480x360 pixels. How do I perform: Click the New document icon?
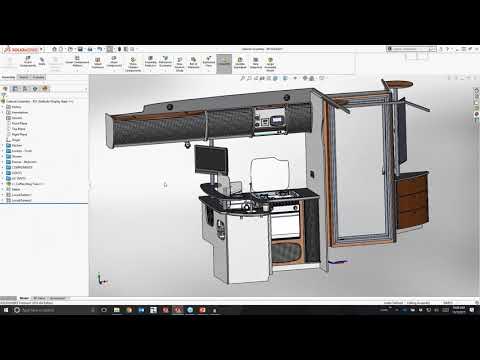pos(61,49)
